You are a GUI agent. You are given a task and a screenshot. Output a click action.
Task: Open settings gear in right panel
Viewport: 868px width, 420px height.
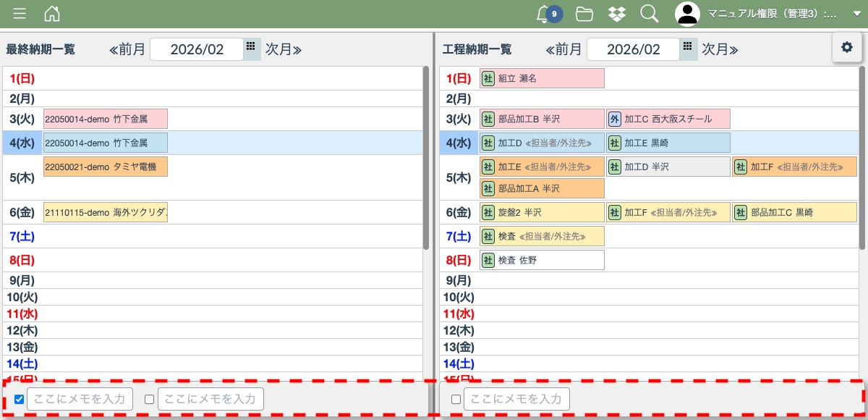click(847, 47)
